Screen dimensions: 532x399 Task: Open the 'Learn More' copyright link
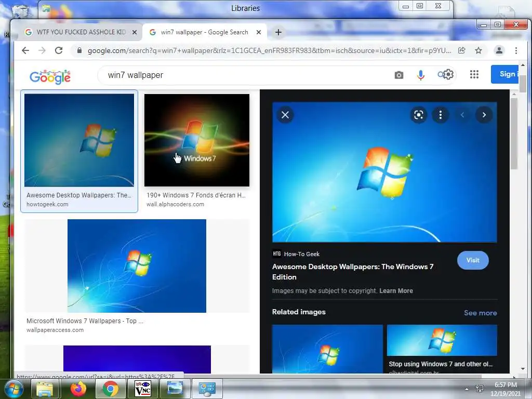pos(396,291)
